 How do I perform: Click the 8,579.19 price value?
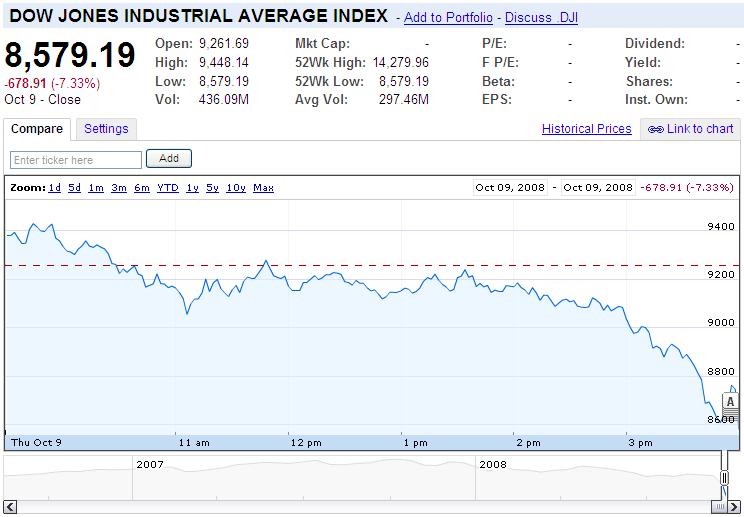(x=70, y=55)
